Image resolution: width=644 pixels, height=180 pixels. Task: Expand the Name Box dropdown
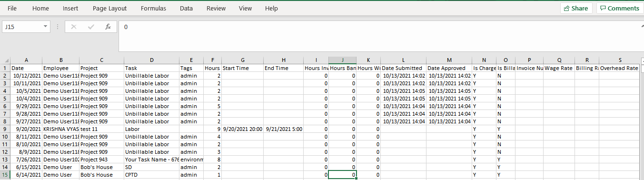(x=46, y=27)
